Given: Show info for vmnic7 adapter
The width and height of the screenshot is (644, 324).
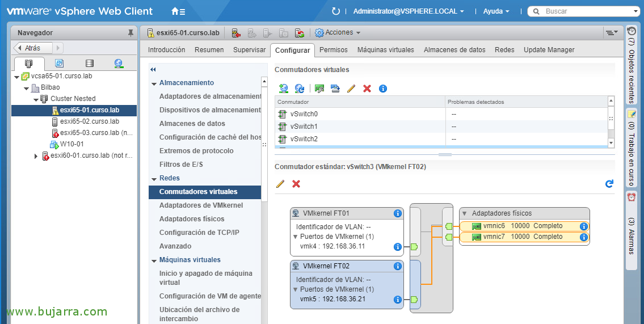Looking at the screenshot, I should (x=584, y=237).
